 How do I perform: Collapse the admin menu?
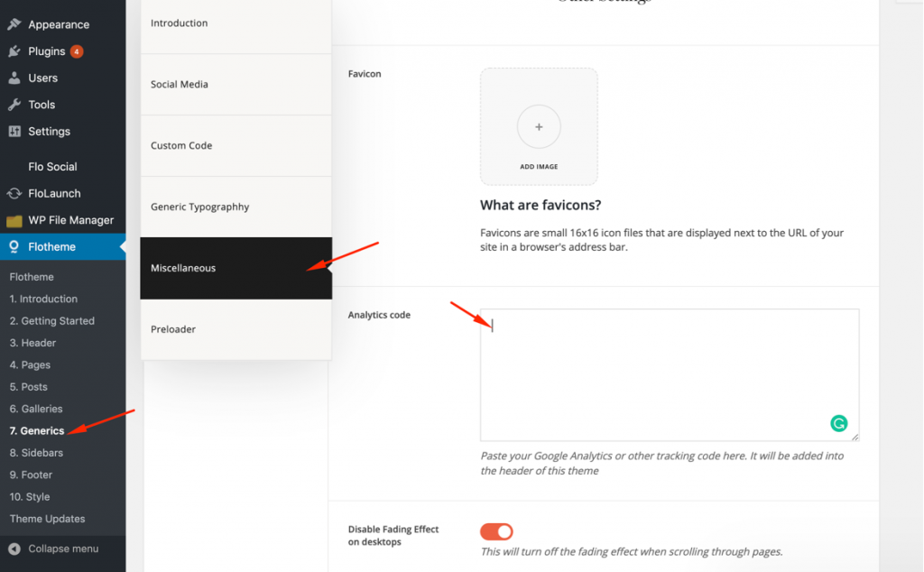[54, 549]
